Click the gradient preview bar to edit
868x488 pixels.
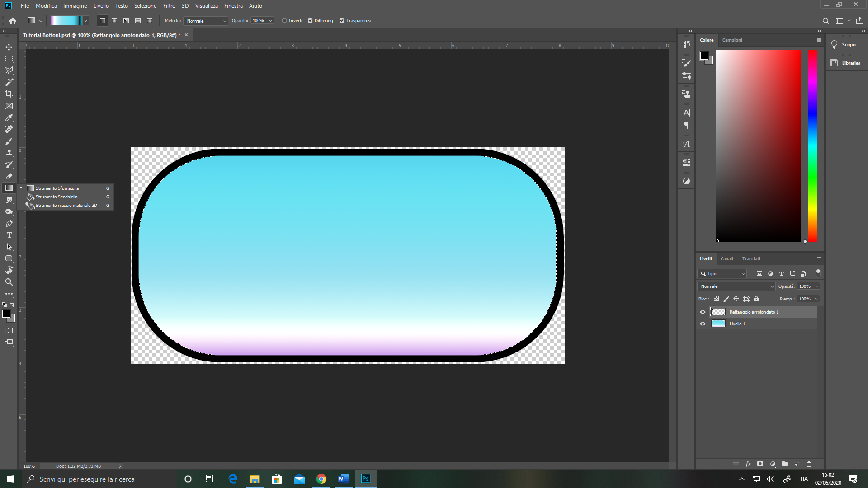pos(66,21)
